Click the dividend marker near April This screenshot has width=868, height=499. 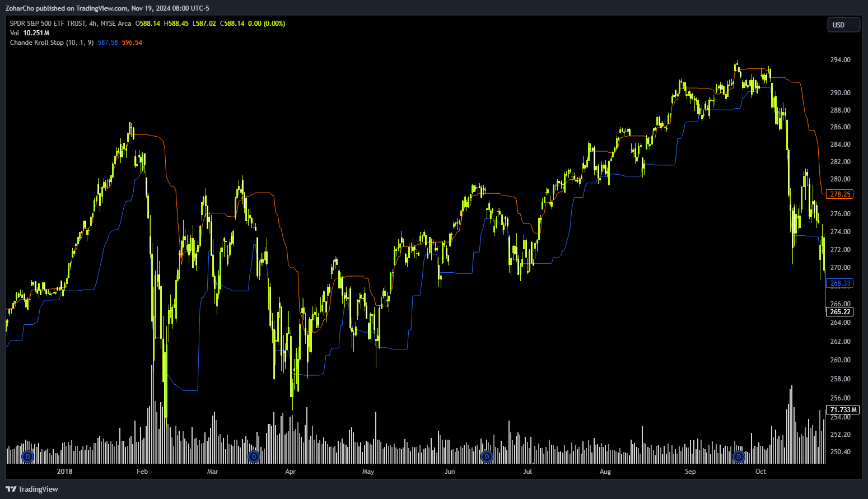[x=254, y=457]
